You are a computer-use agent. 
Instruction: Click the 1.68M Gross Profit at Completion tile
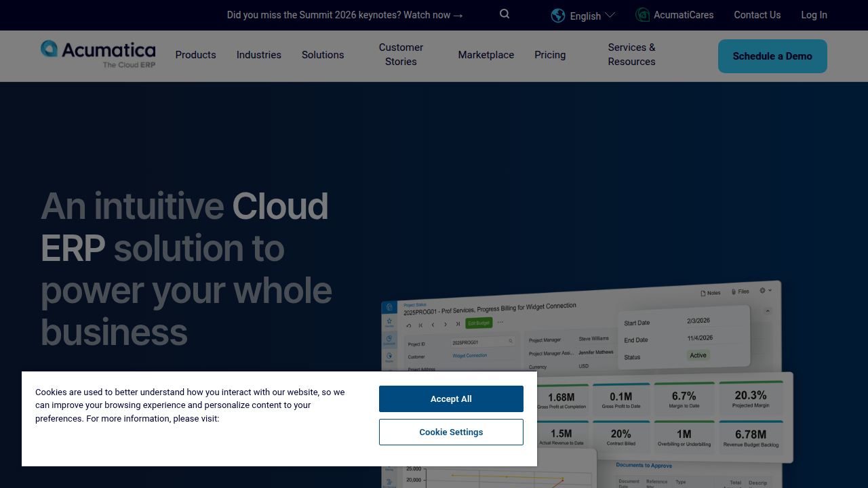click(561, 400)
